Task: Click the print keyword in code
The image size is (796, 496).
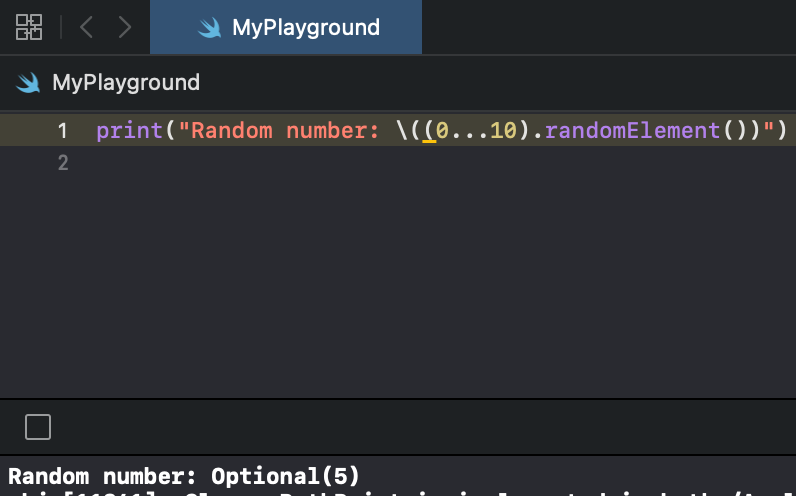Action: click(129, 131)
